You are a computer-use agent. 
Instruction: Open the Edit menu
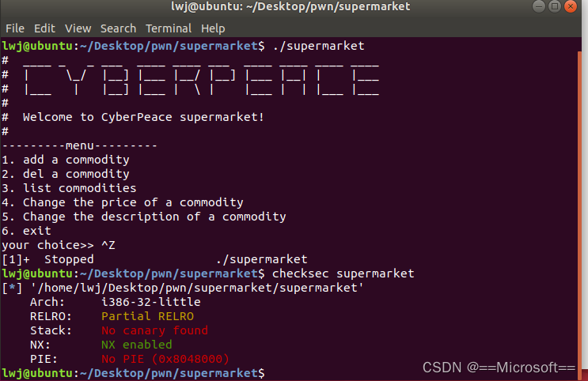coord(44,28)
